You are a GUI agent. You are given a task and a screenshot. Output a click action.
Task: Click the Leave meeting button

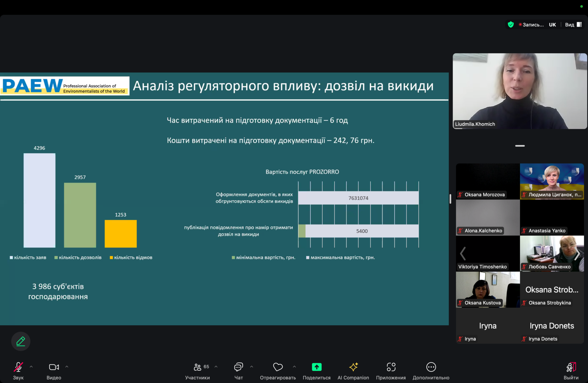(x=571, y=367)
